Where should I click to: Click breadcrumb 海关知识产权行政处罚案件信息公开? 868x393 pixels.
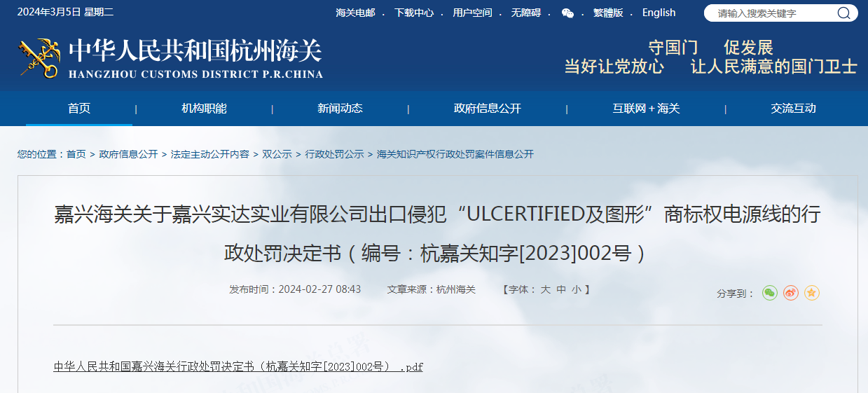pyautogui.click(x=455, y=154)
